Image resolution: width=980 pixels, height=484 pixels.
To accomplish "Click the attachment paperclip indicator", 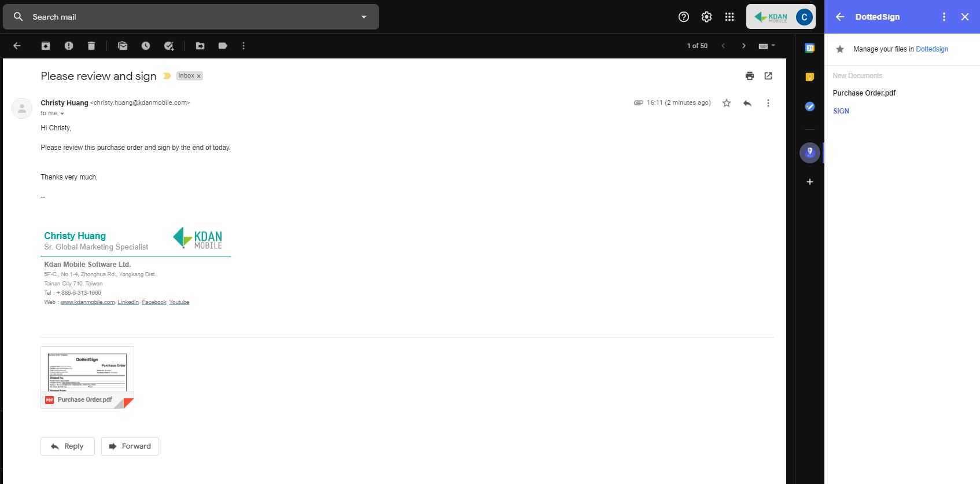I will pos(638,102).
